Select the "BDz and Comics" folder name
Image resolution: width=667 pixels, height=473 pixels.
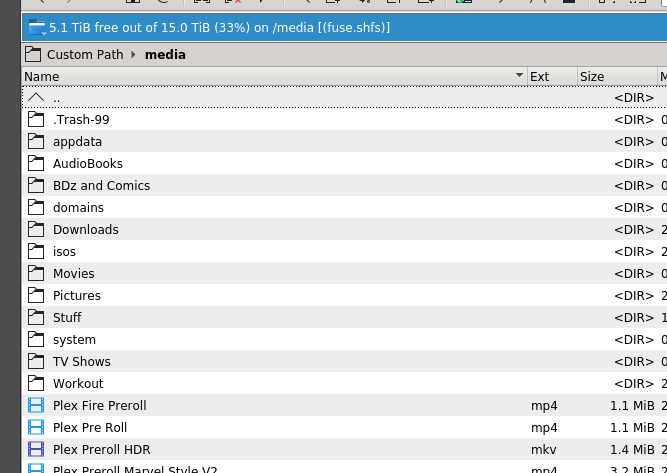tap(101, 185)
